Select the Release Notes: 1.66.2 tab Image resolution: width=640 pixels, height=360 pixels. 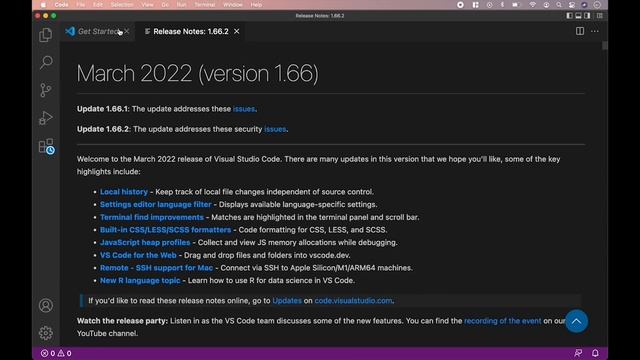click(x=191, y=31)
